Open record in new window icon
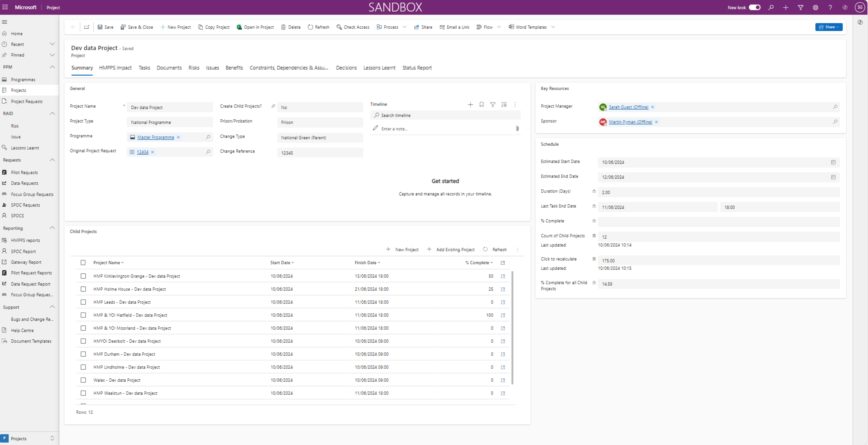This screenshot has width=868, height=445. pyautogui.click(x=87, y=27)
